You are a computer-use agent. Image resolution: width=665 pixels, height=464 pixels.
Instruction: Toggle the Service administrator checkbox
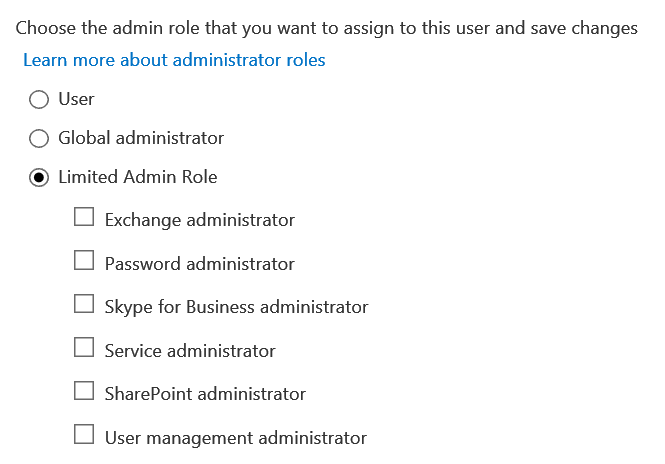[x=85, y=348]
